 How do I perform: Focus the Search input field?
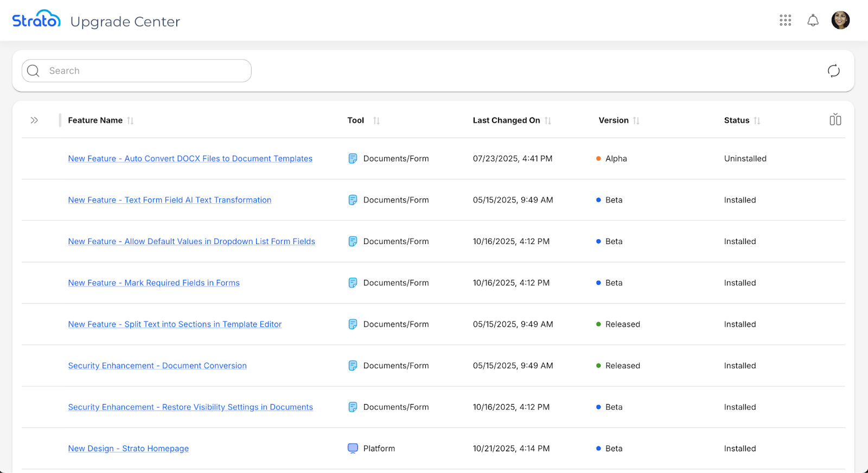pos(146,71)
